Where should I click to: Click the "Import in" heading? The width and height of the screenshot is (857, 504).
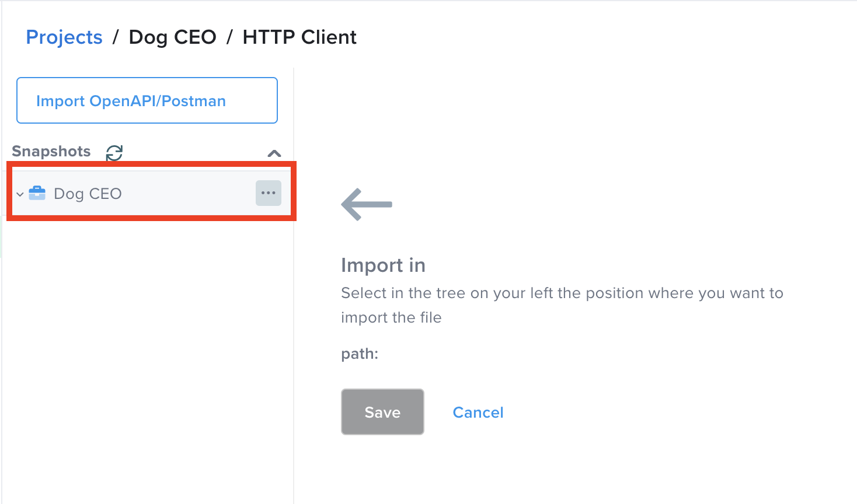point(383,265)
